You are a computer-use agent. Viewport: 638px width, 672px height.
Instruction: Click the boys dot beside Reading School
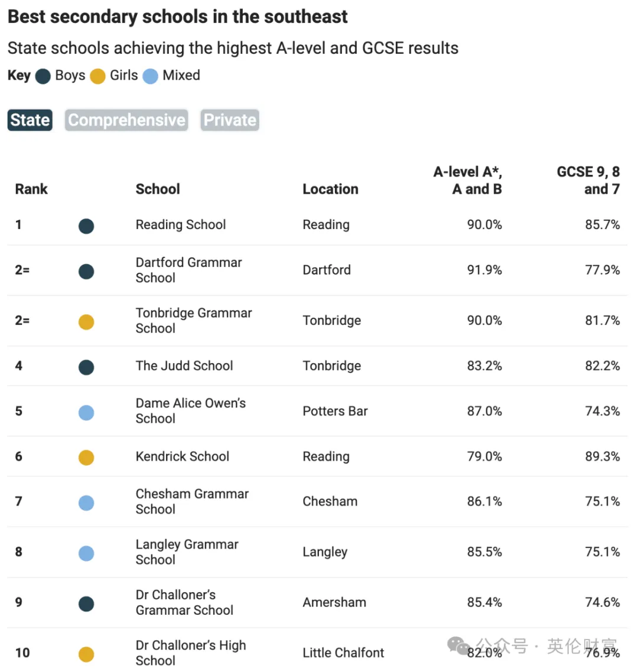coord(86,226)
